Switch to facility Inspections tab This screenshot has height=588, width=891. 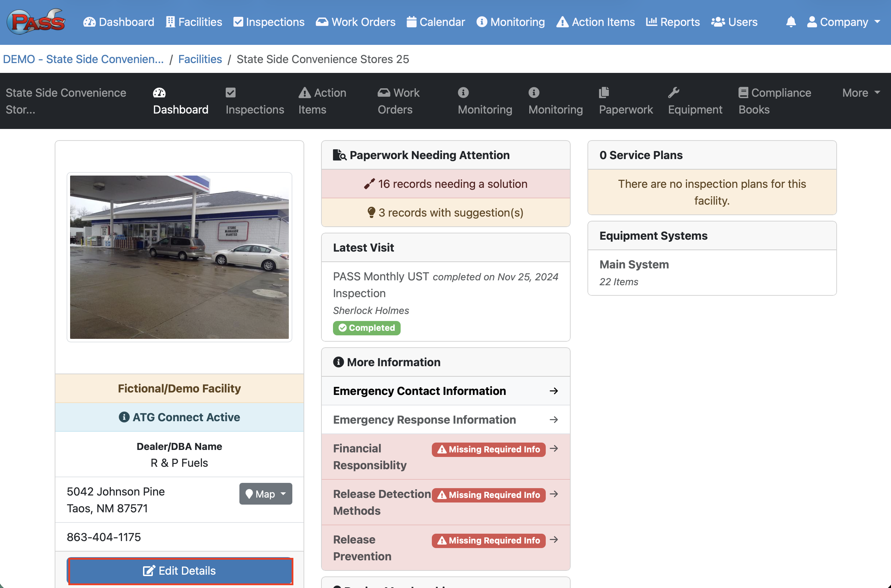[x=254, y=101]
